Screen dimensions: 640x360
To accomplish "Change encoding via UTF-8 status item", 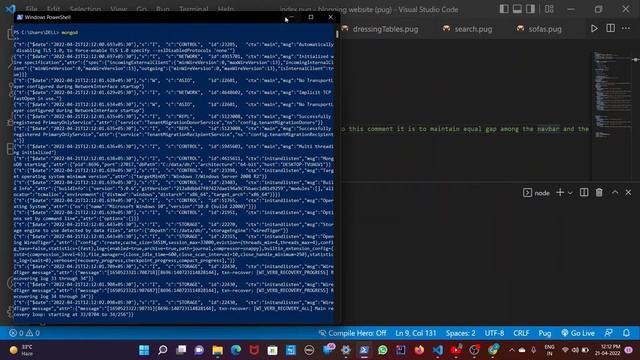I will coord(494,333).
